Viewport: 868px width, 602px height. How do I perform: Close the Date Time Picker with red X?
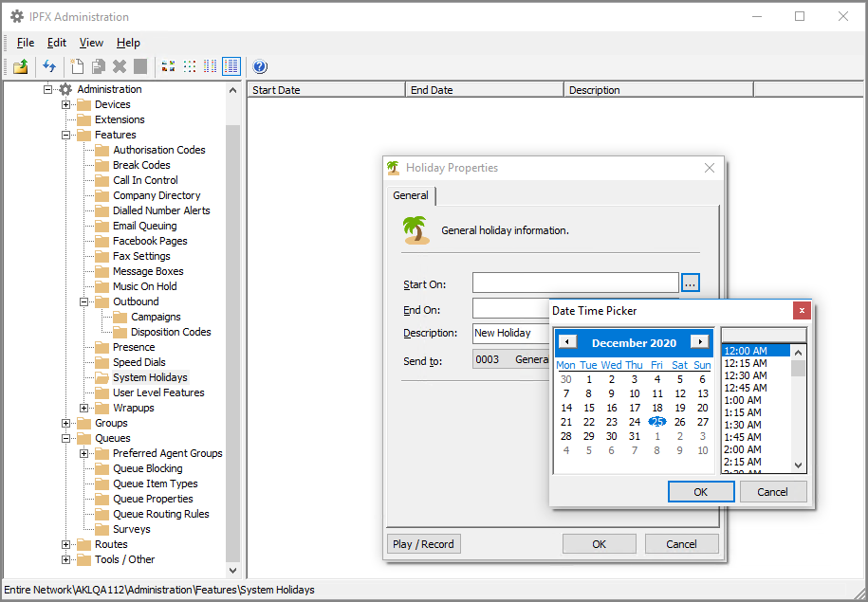pyautogui.click(x=802, y=310)
